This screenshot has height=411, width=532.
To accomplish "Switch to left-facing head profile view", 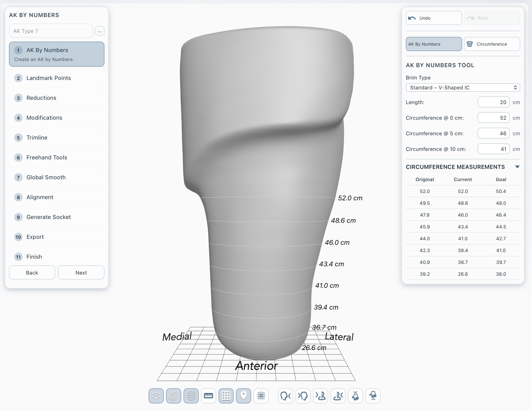I will 303,396.
